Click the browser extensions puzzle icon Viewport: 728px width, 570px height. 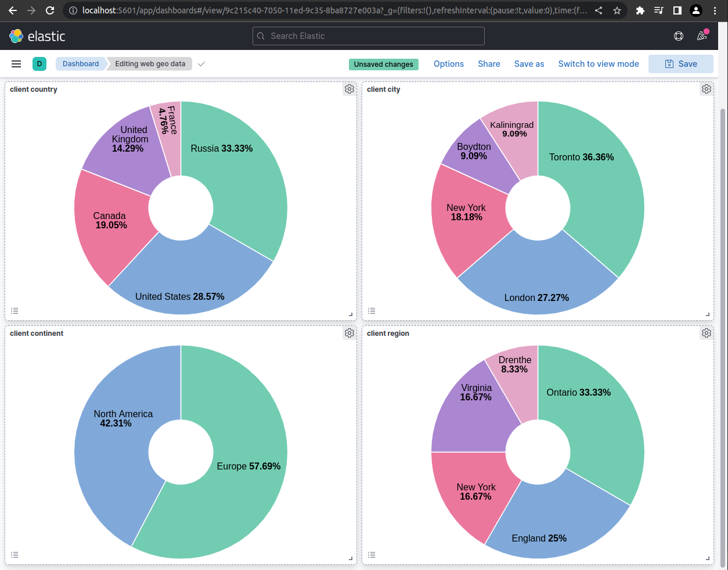pyautogui.click(x=640, y=10)
